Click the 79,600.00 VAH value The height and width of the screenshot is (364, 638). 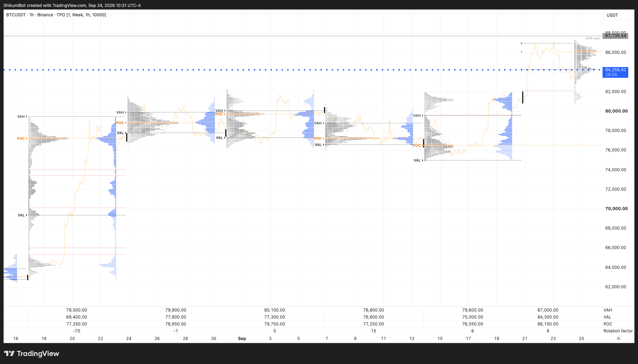tap(473, 310)
